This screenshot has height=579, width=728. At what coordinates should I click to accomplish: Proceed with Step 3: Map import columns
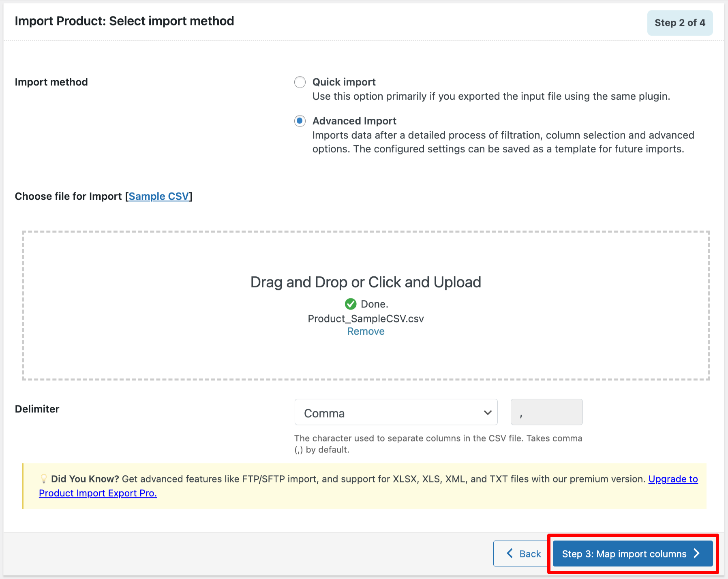point(632,553)
